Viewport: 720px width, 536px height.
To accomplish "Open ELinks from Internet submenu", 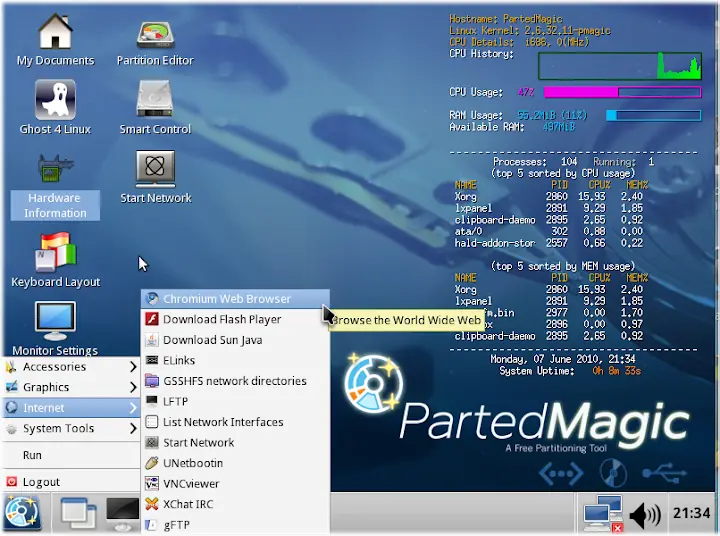I will 235,361.
